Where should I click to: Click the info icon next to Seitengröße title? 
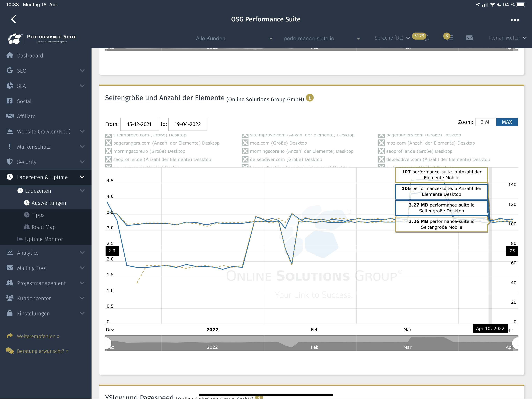[310, 98]
